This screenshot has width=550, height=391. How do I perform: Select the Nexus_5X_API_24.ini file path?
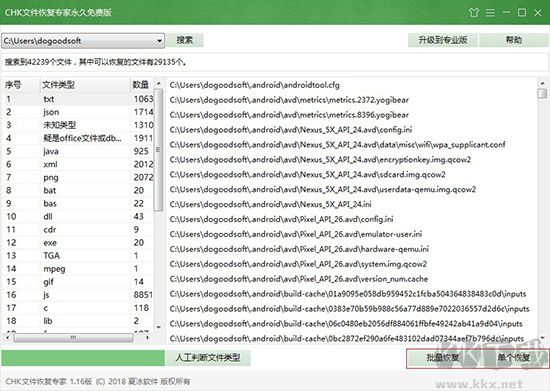coord(270,204)
